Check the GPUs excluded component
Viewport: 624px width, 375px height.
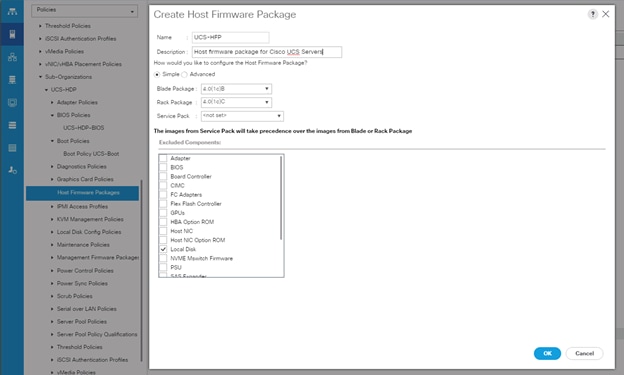pos(163,213)
